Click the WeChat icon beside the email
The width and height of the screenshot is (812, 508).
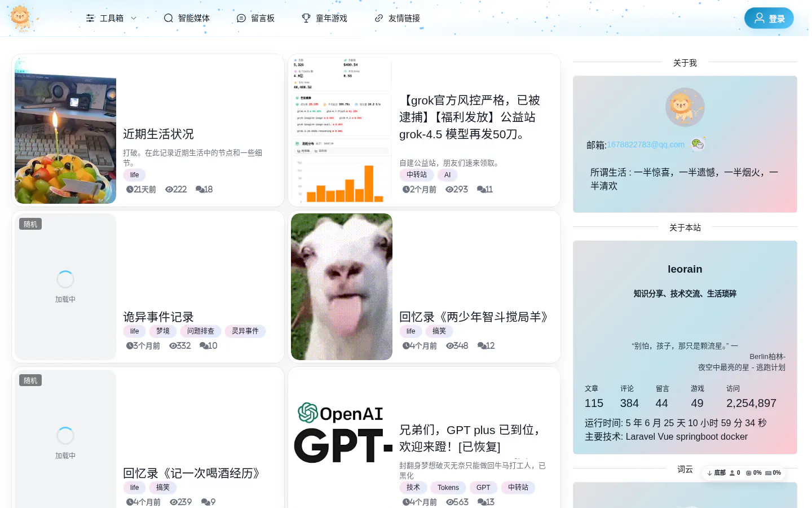point(698,144)
